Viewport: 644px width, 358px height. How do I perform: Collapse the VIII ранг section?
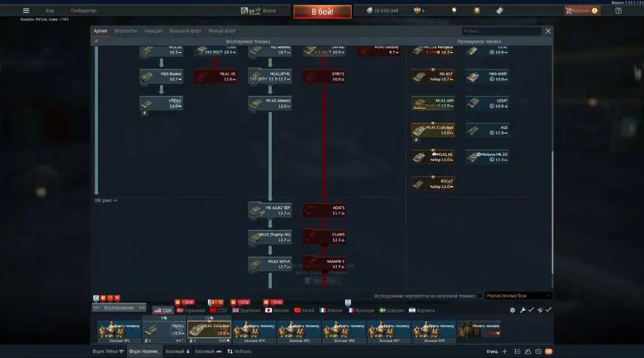(x=106, y=200)
